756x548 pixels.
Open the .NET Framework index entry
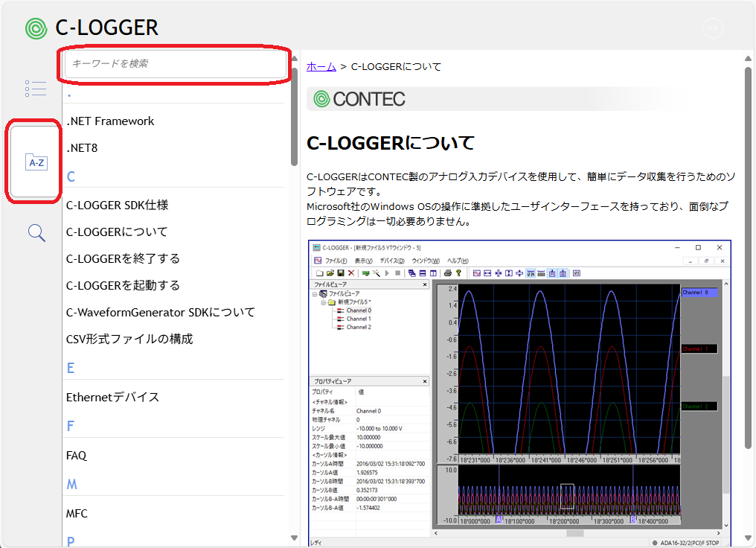(x=110, y=121)
